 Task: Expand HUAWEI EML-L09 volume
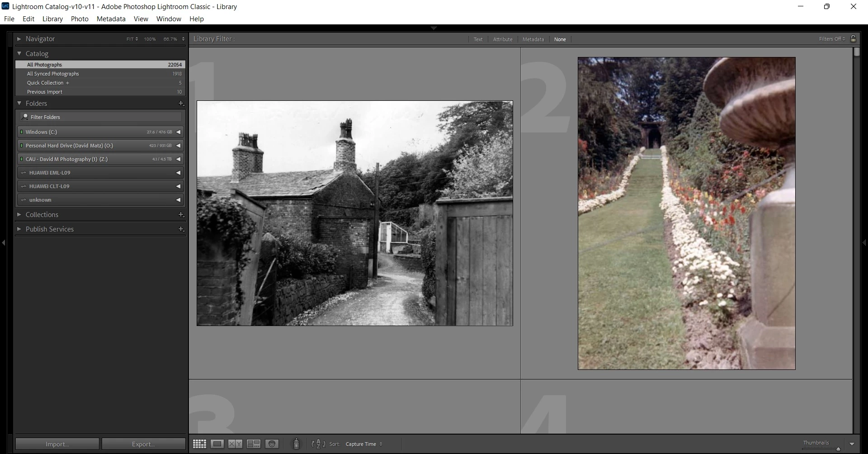point(178,173)
